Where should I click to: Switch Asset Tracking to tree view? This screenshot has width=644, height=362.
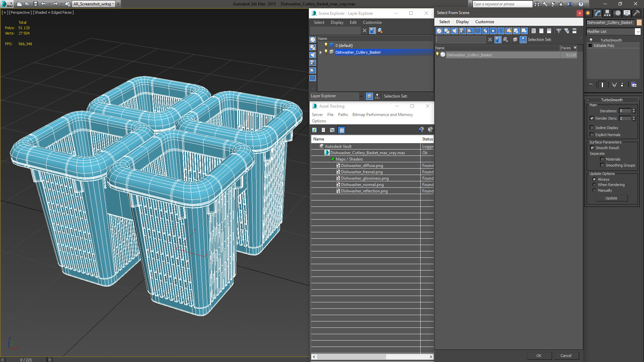[x=332, y=130]
